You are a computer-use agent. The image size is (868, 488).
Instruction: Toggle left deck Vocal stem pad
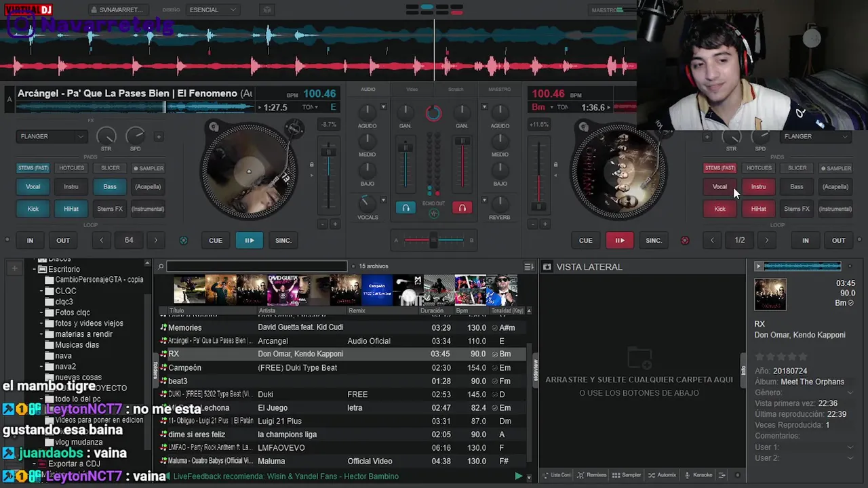click(33, 186)
